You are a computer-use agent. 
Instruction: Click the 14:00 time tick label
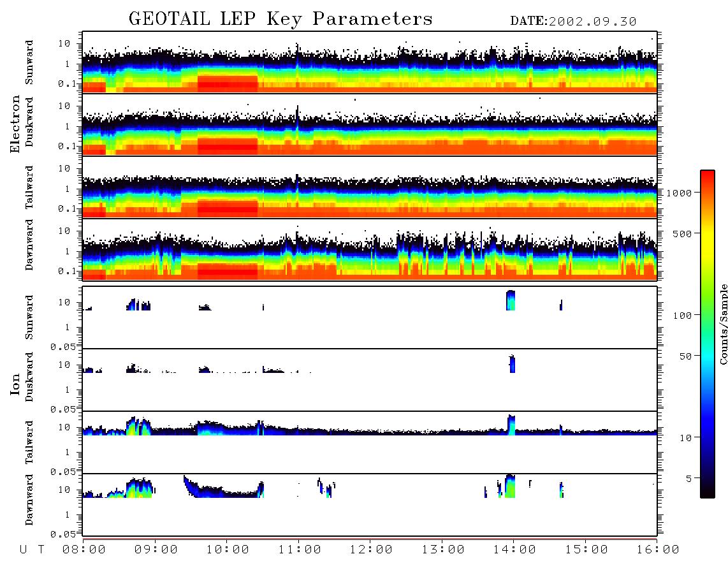click(514, 550)
